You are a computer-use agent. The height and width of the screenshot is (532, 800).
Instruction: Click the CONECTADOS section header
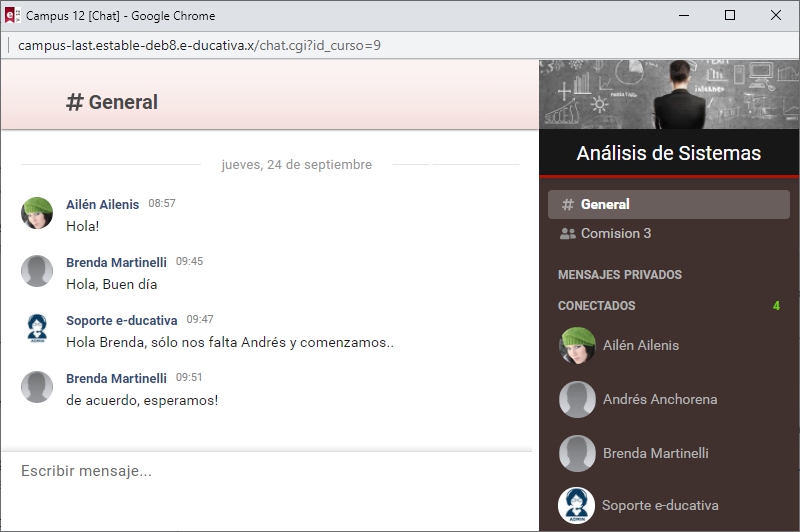point(596,306)
